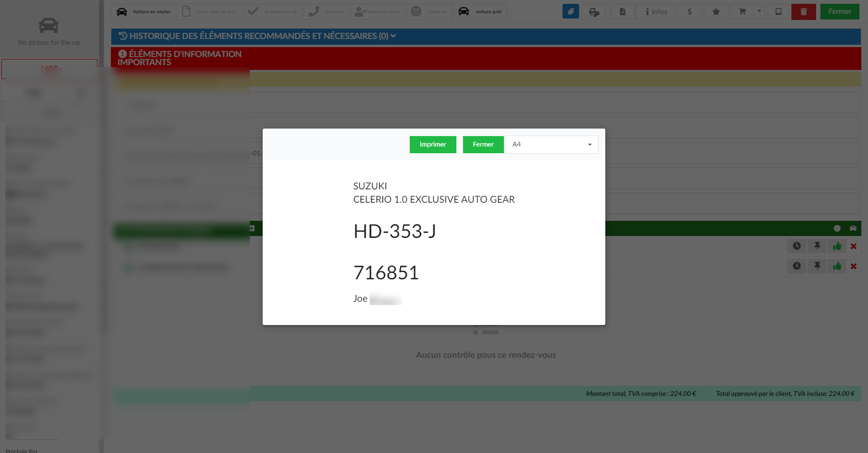Click the plate number HD-353-J text
This screenshot has width=868, height=453.
[395, 232]
